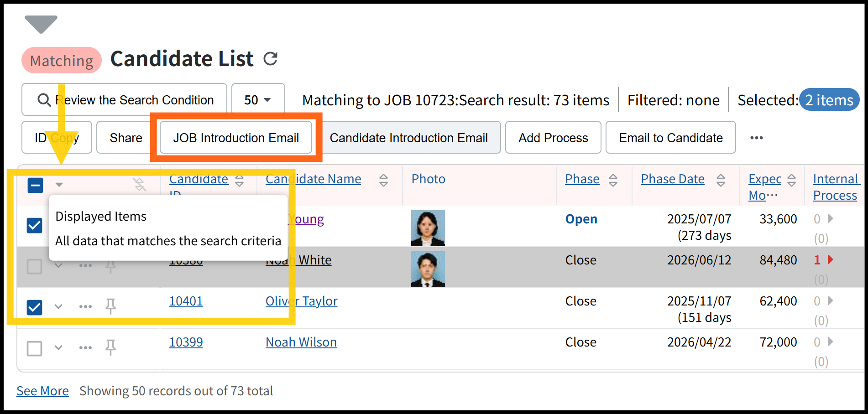868x414 pixels.
Task: Sort by Phase Date column arrows
Action: 721,180
